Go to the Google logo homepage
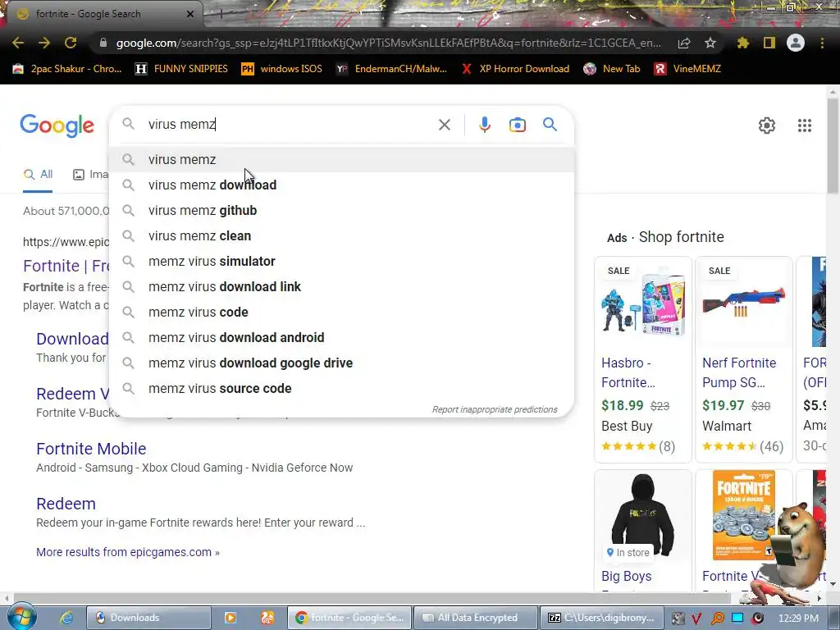This screenshot has width=840, height=630. (x=57, y=126)
